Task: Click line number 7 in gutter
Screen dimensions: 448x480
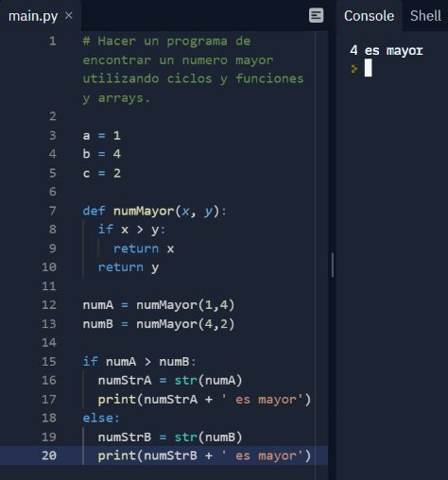Action: pyautogui.click(x=53, y=211)
